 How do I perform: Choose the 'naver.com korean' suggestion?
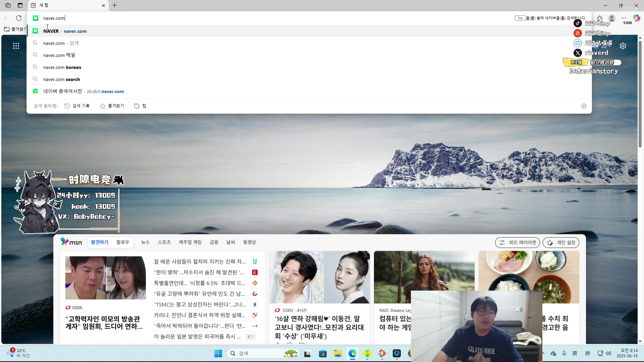coord(309,67)
